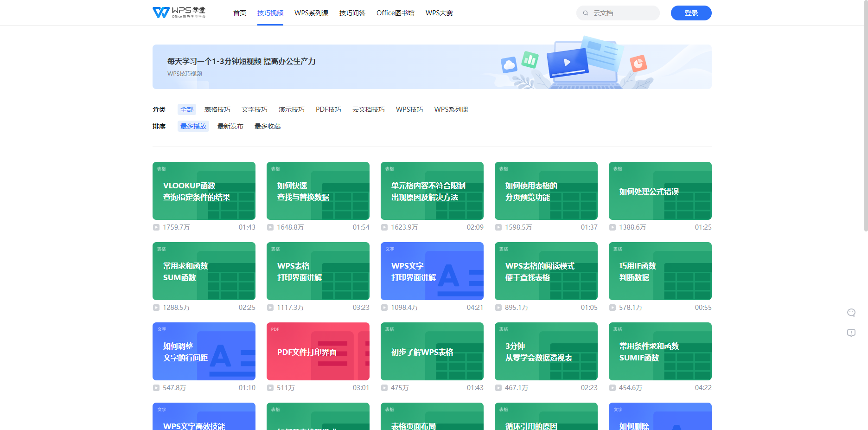Open the feedback icon on the right

point(851,333)
